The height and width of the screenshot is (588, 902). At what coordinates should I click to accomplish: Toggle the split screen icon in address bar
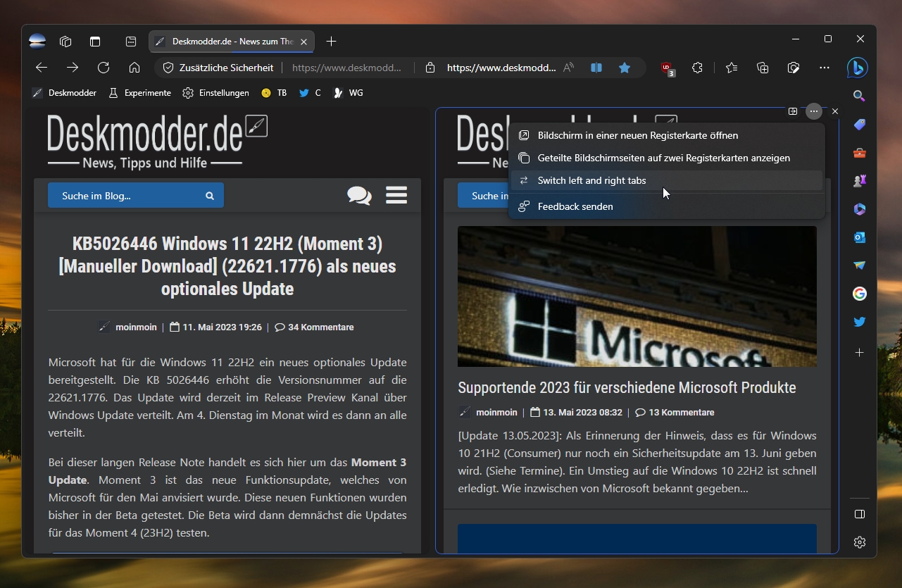pyautogui.click(x=596, y=68)
